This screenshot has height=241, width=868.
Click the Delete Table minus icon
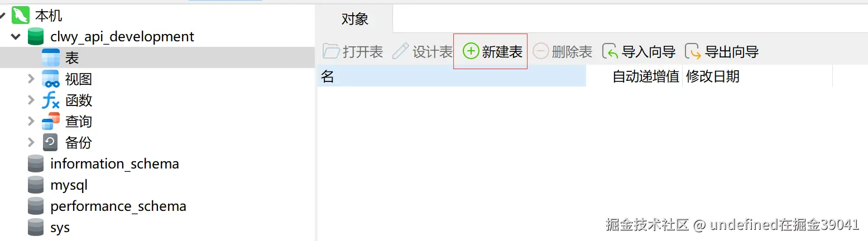[x=540, y=52]
